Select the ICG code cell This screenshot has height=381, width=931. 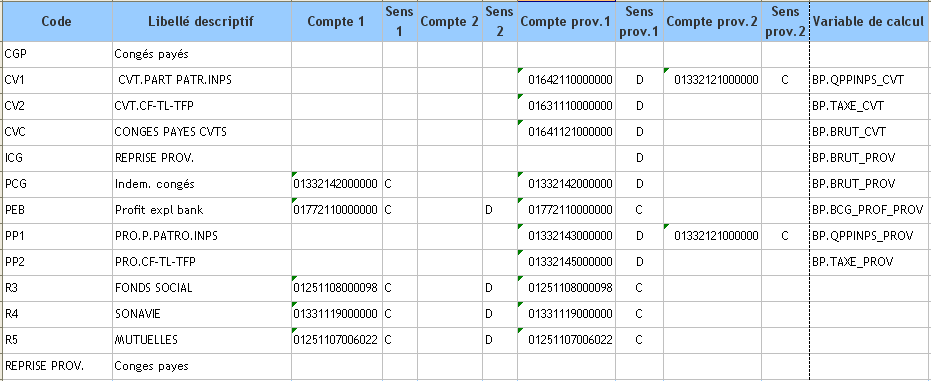pyautogui.click(x=56, y=158)
